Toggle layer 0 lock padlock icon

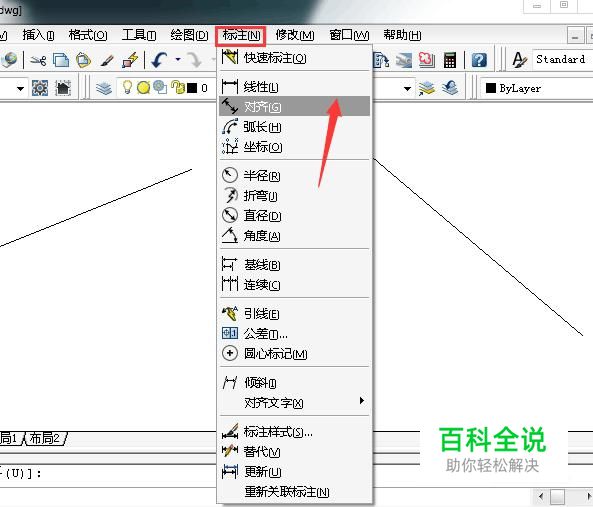coord(177,87)
